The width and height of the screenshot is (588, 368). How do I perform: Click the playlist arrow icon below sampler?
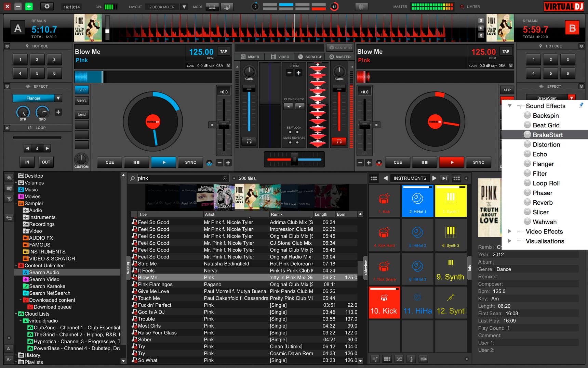point(423,359)
